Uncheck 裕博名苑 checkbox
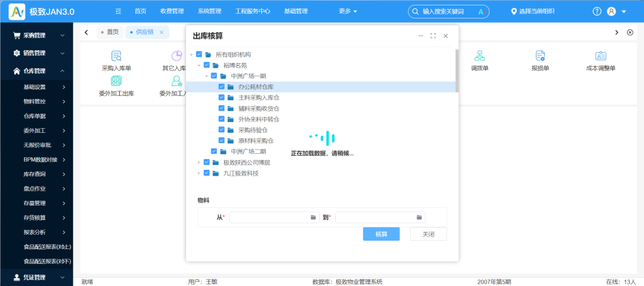The image size is (644, 286). (x=206, y=65)
